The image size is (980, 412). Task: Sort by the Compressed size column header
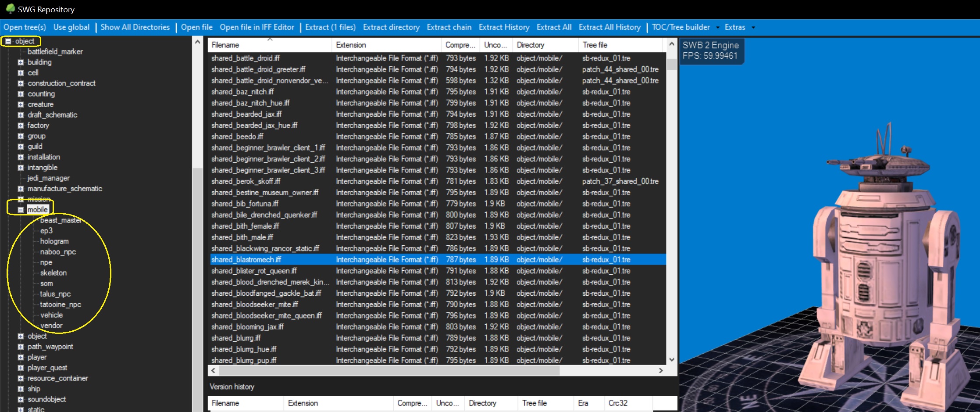tap(460, 45)
